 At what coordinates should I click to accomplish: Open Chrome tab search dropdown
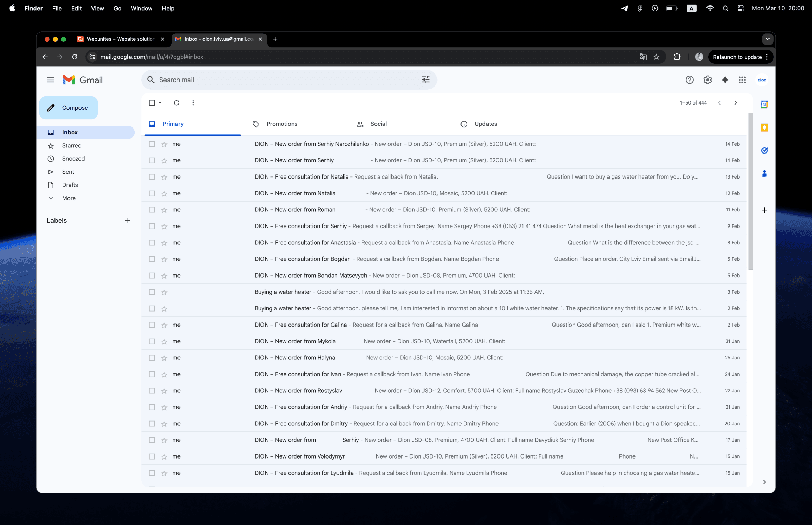tap(767, 39)
